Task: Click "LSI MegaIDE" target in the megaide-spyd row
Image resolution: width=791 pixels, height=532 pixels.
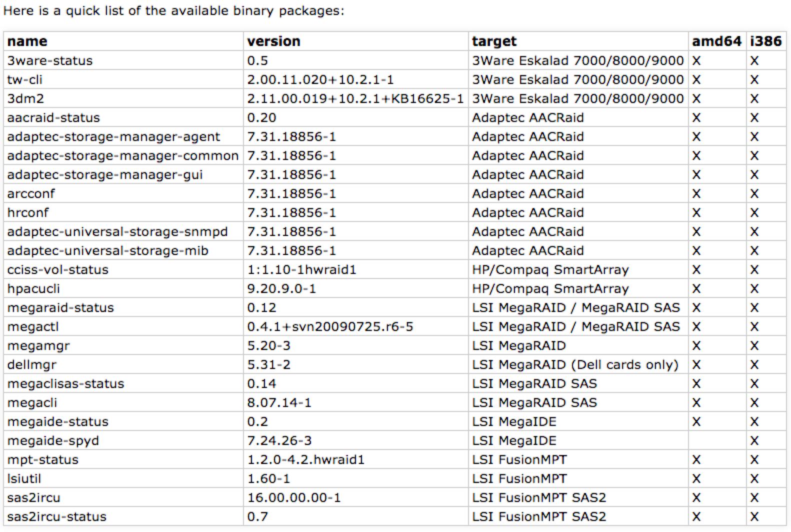Action: 514,440
